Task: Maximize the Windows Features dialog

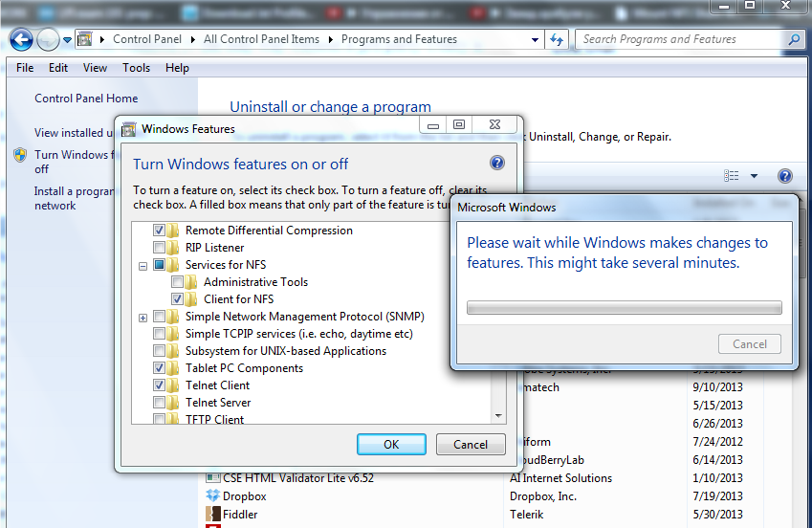Action: (x=459, y=125)
